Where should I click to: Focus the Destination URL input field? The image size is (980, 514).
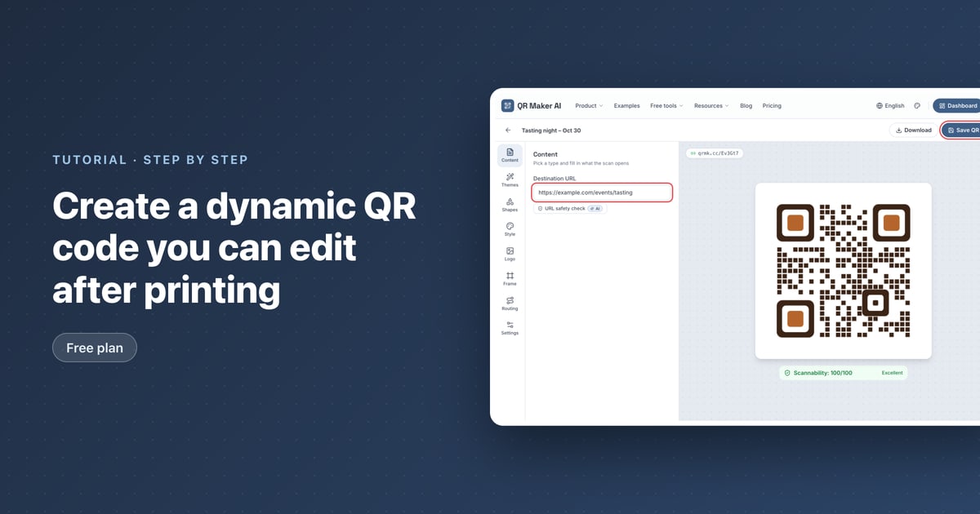[x=602, y=193]
